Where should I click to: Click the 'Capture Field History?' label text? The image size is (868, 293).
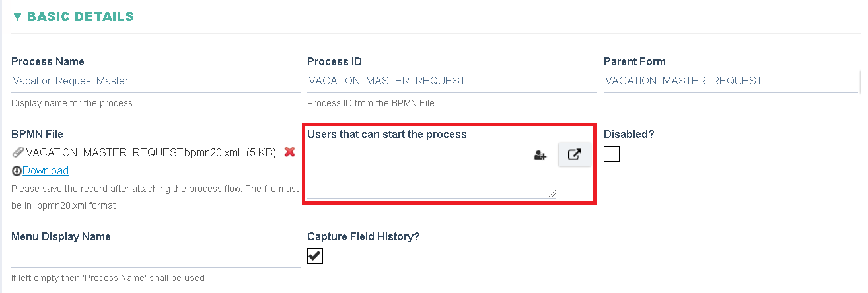coord(364,236)
